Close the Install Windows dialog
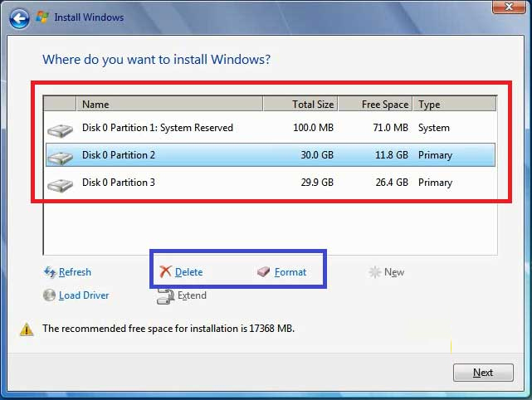Image resolution: width=532 pixels, height=400 pixels. click(x=503, y=7)
